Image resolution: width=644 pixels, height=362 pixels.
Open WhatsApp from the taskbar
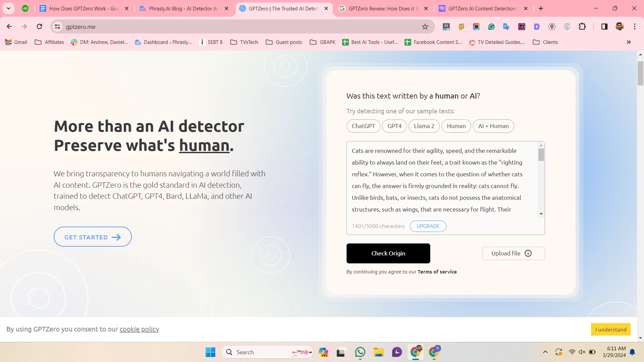(360, 352)
